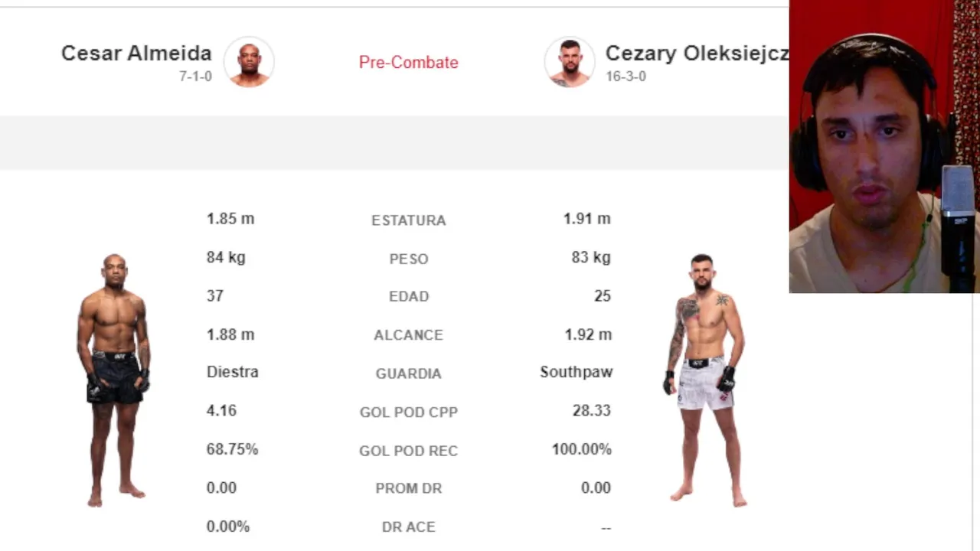Click the GOL POD REC label

pyautogui.click(x=408, y=451)
